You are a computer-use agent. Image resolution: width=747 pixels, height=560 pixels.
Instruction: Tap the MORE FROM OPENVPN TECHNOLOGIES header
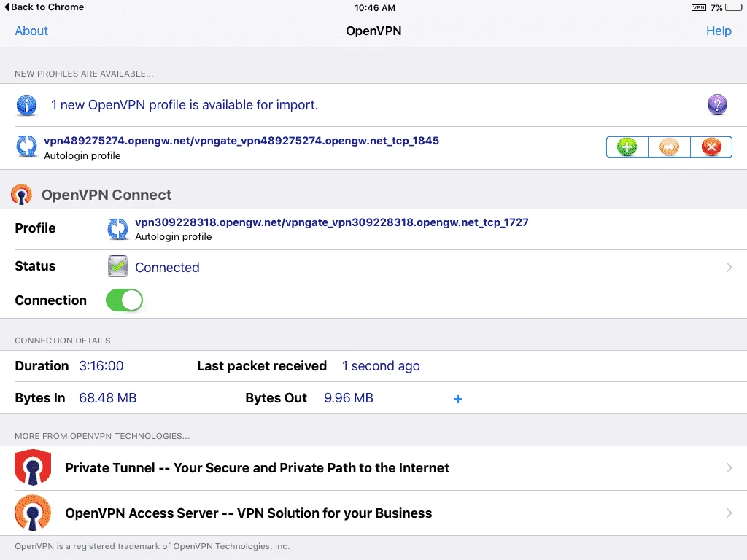102,436
